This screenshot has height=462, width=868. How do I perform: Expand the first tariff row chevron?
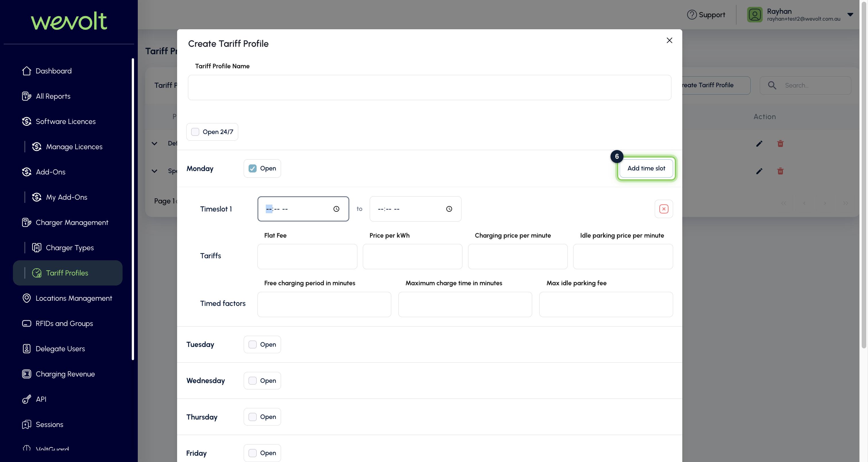coord(154,143)
